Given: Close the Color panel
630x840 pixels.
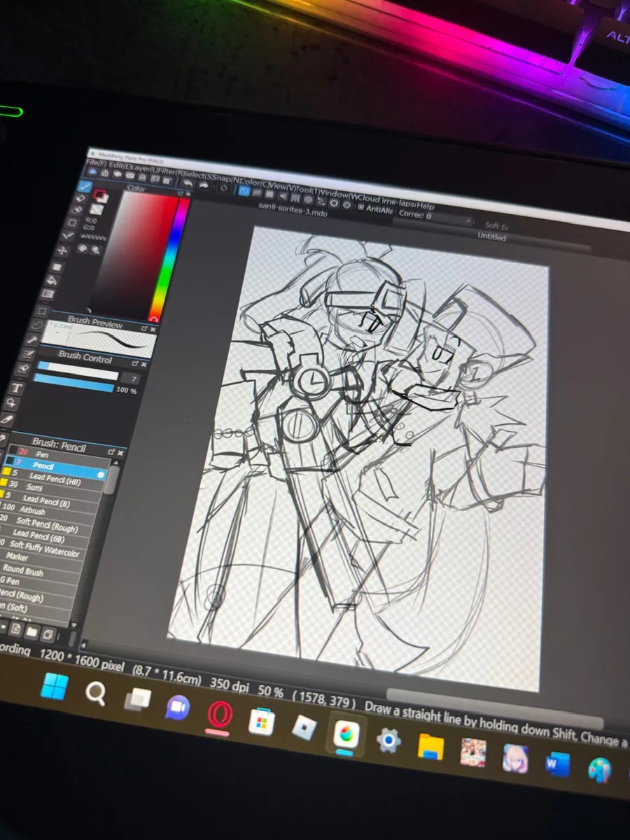Looking at the screenshot, I should [188, 194].
